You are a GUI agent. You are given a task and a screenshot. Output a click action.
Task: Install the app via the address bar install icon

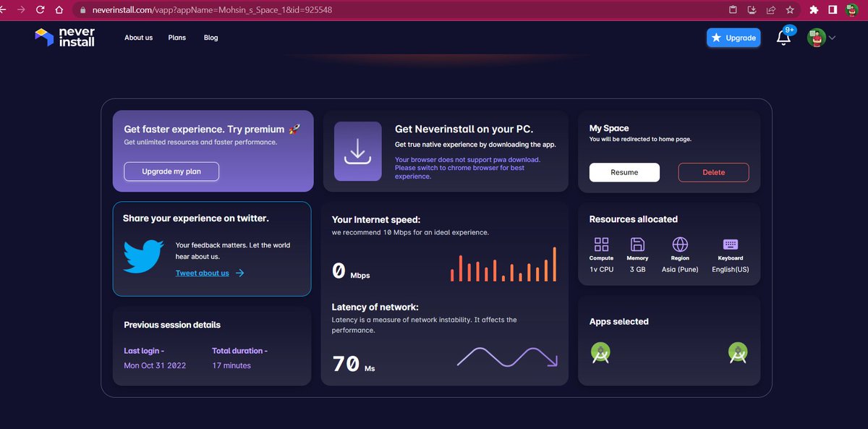click(x=752, y=10)
